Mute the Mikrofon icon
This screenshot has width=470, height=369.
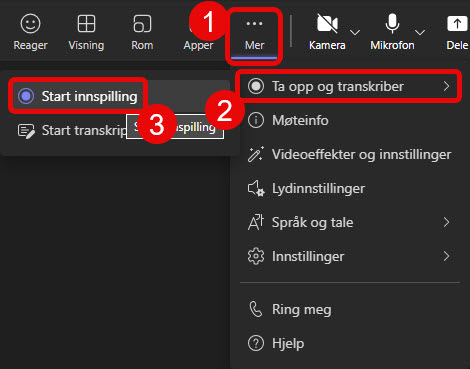[x=392, y=24]
